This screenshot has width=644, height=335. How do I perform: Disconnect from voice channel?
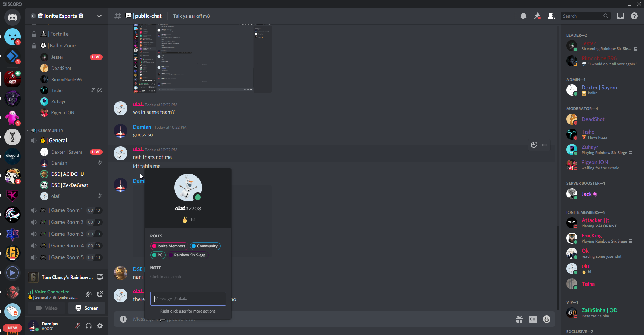coord(100,294)
